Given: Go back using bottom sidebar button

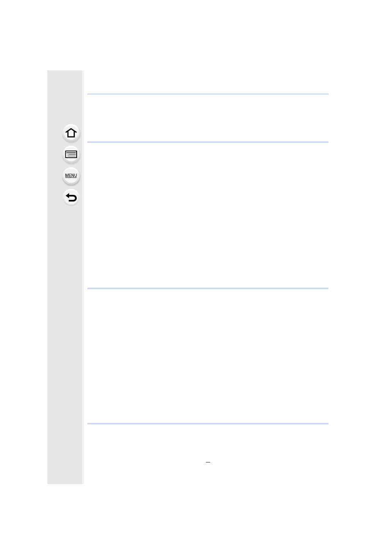Looking at the screenshot, I should pos(71,198).
